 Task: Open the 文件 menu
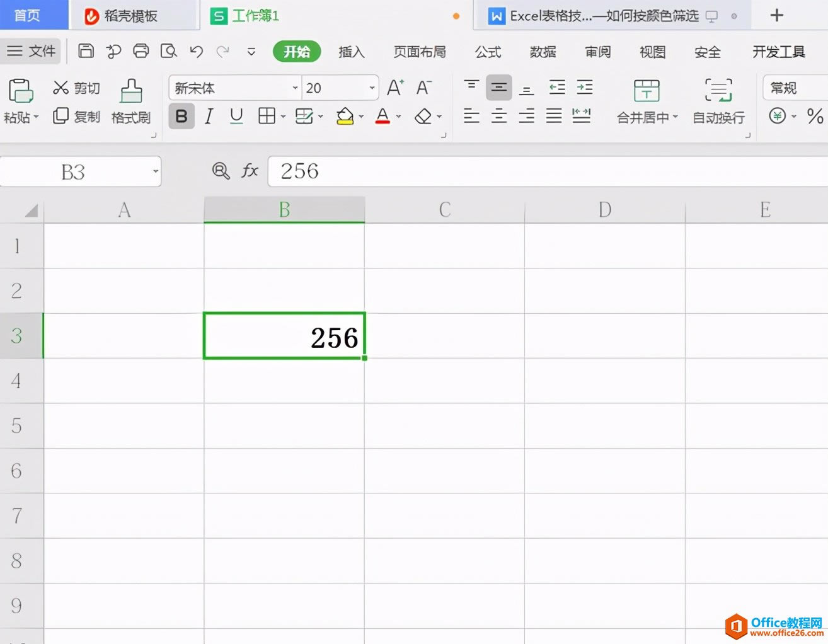click(32, 51)
